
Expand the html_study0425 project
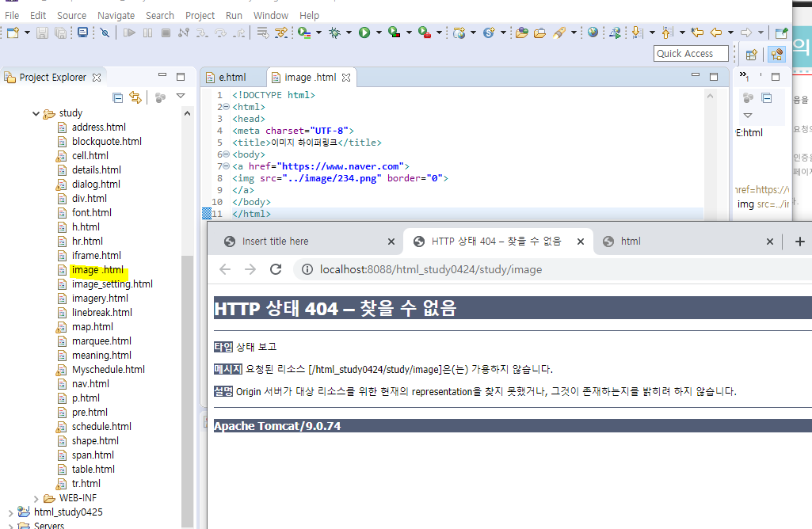pos(11,513)
